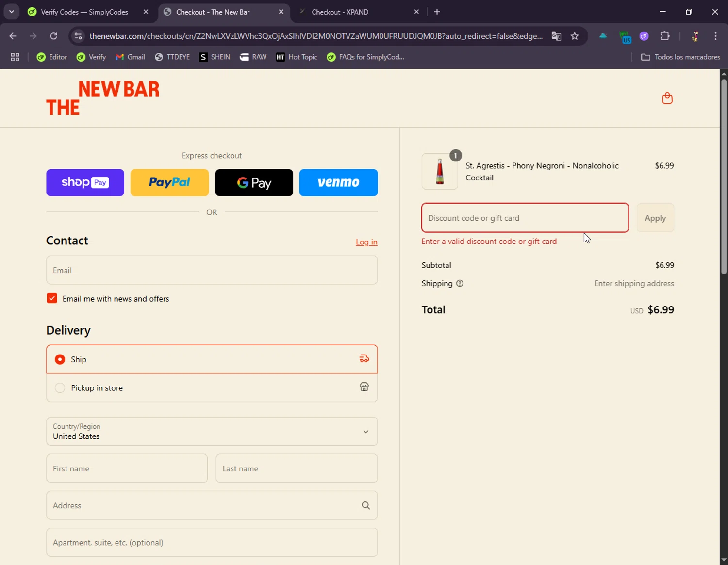
Task: Click the Last name field
Action: (297, 468)
